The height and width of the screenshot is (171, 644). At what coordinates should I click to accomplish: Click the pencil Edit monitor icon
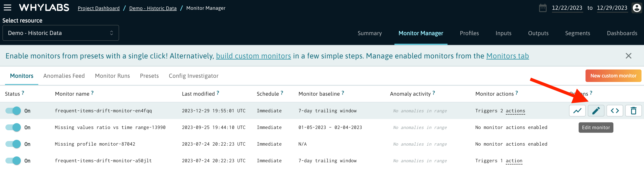pos(596,111)
